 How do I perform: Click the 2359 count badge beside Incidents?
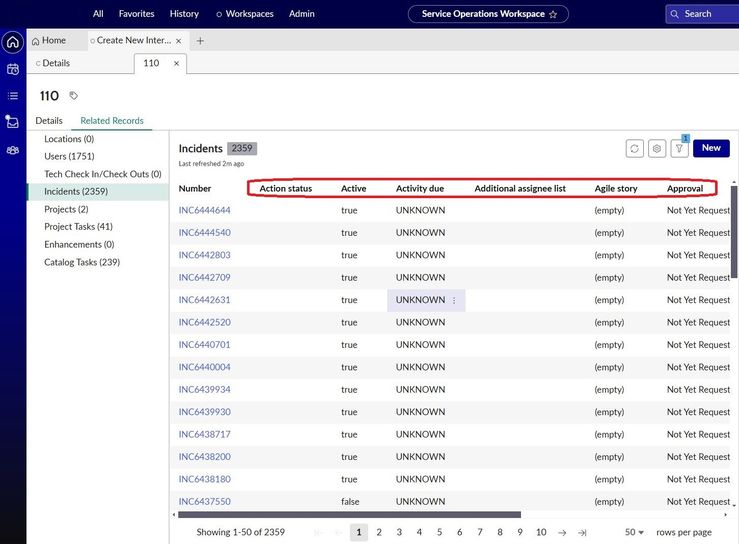242,148
